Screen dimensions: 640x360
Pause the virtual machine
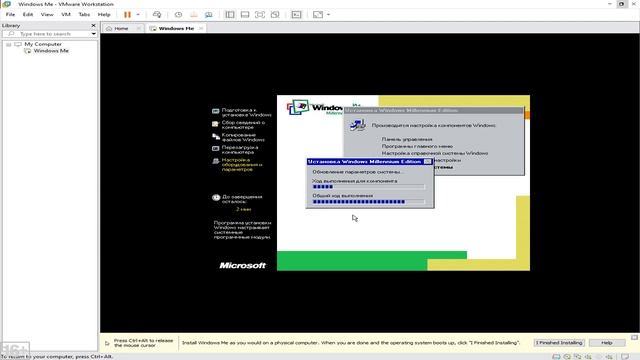pos(127,15)
